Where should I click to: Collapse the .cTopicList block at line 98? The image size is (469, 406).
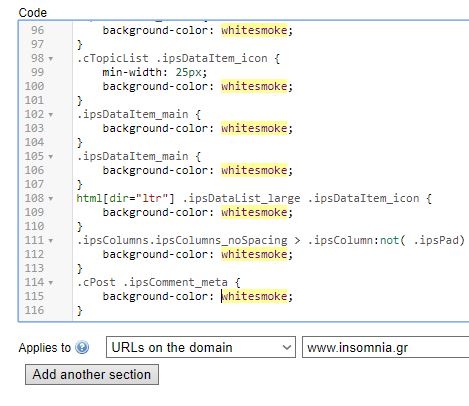pyautogui.click(x=51, y=59)
